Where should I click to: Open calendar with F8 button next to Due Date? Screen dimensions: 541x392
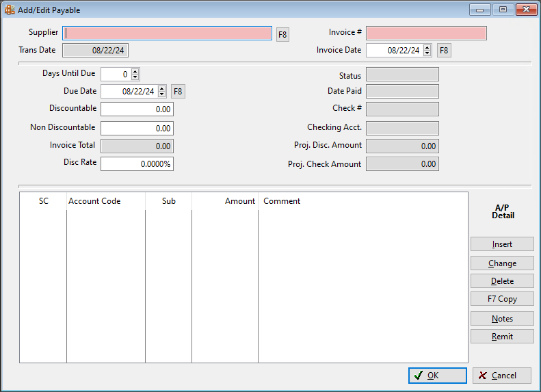point(178,92)
